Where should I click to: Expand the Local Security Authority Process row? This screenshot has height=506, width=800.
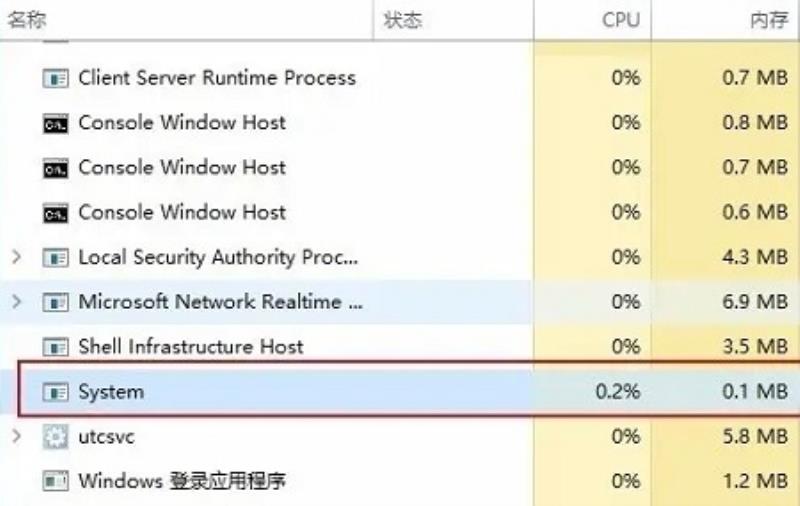click(x=17, y=257)
